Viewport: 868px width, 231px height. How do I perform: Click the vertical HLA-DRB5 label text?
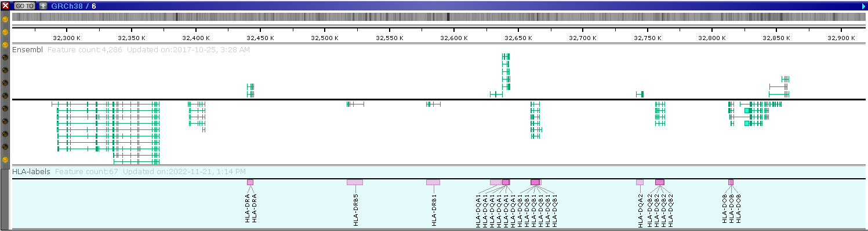[x=355, y=210]
